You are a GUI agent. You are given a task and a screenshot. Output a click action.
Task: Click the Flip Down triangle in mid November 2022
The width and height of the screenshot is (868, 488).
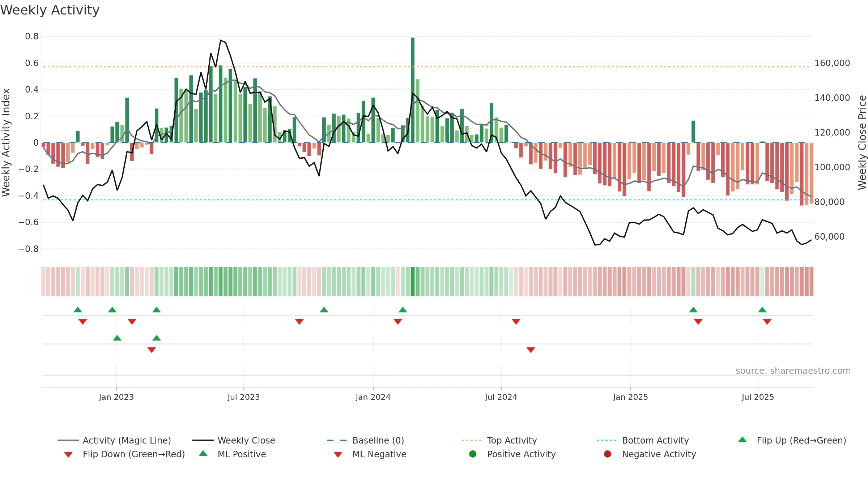(x=83, y=322)
